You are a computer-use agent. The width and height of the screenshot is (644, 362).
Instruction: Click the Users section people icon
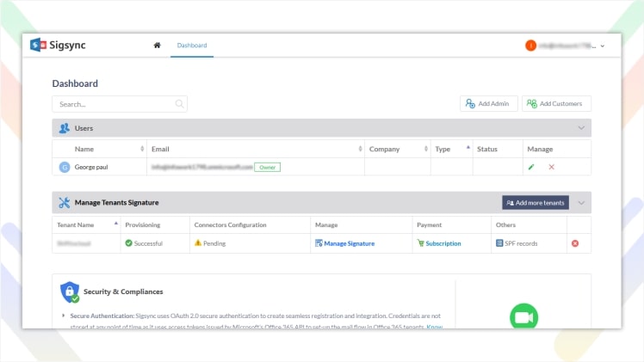click(65, 128)
